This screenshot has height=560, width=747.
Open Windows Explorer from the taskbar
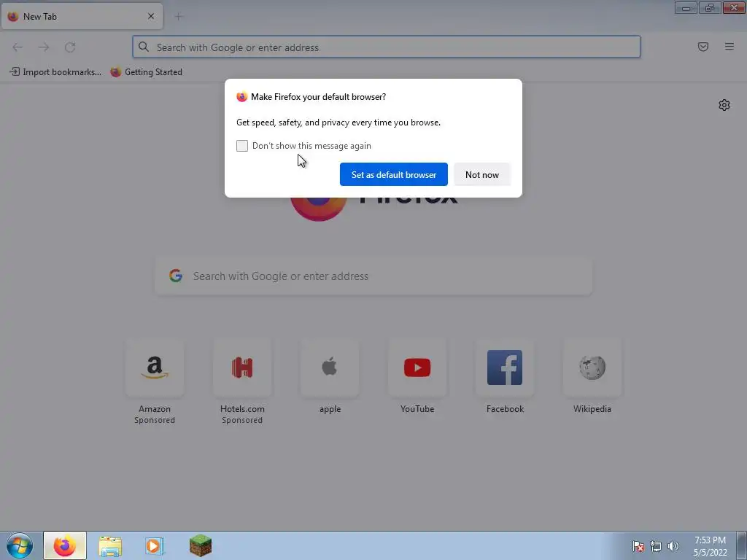[110, 545]
